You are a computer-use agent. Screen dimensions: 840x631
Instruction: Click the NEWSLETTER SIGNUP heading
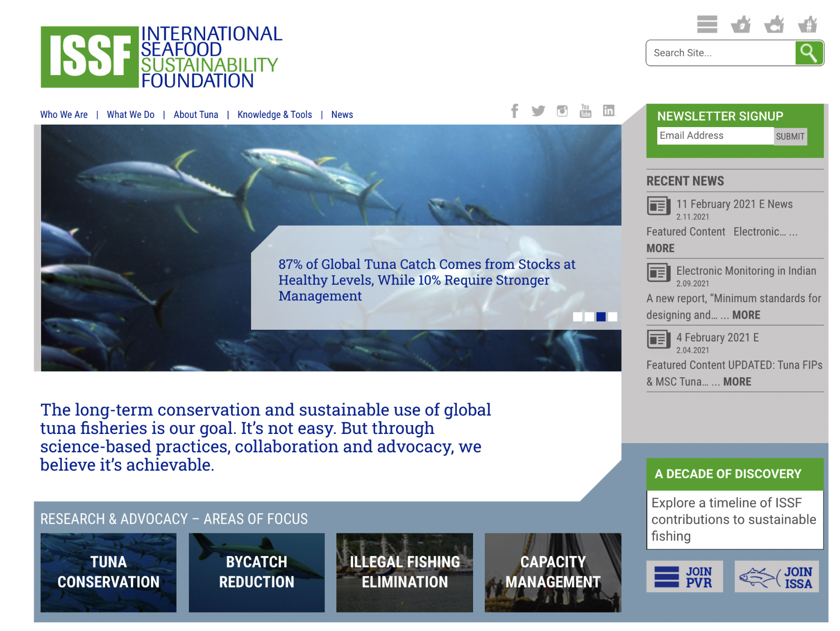[x=720, y=116]
